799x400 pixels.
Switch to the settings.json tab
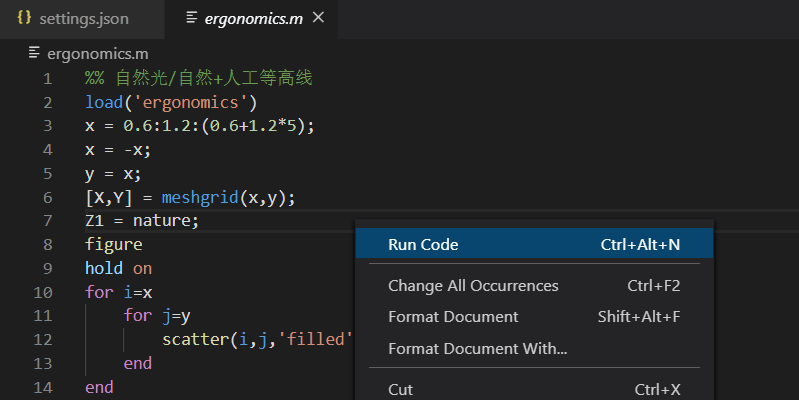coord(82,19)
